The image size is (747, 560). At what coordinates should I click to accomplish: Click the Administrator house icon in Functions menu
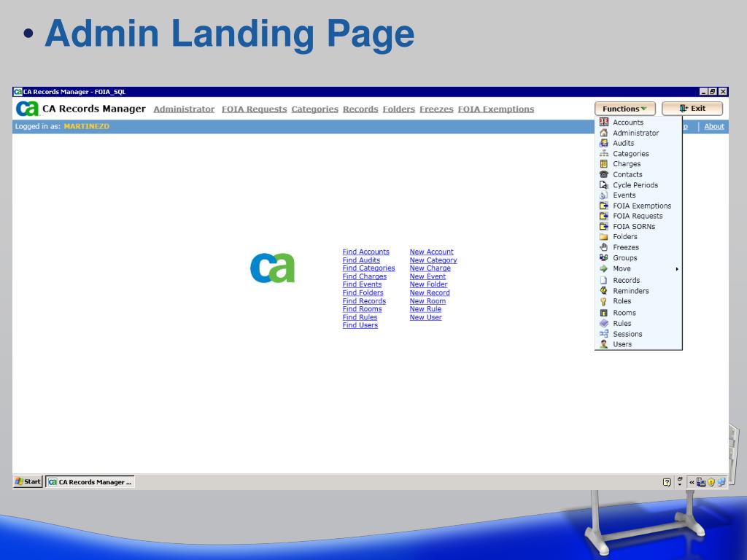[x=603, y=133]
